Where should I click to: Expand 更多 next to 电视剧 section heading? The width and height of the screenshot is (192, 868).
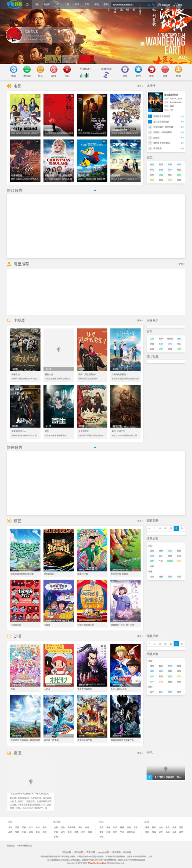point(140,320)
